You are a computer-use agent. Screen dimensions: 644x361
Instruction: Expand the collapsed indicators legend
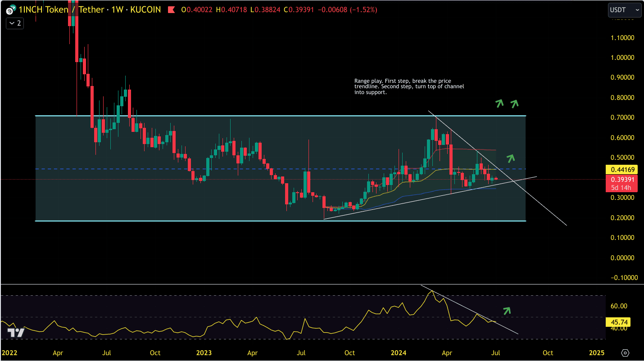tap(14, 23)
